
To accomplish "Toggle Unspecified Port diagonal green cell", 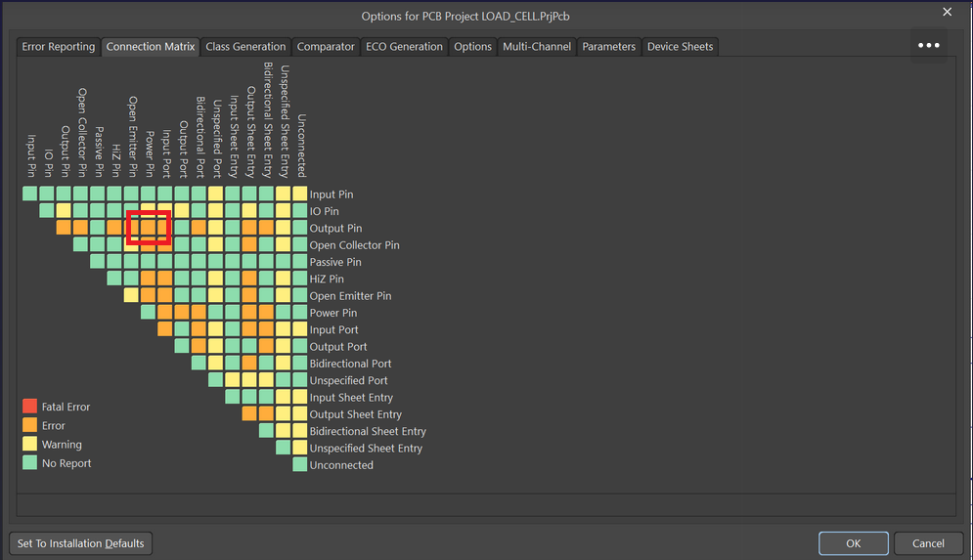I will [215, 379].
